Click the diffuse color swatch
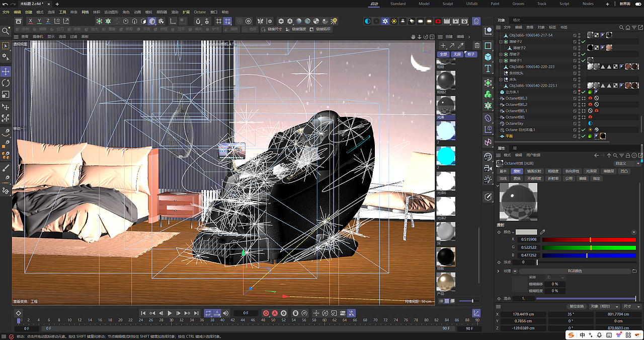The image size is (644, 340). coord(526,232)
